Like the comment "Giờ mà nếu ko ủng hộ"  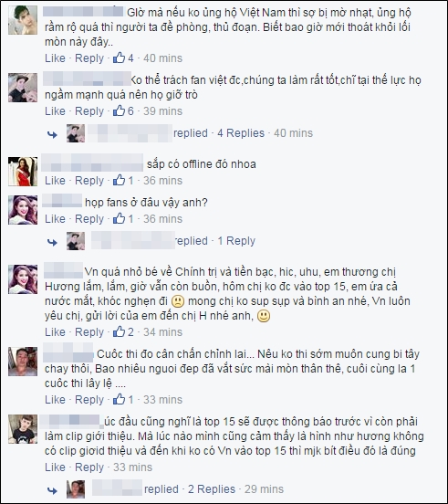pyautogui.click(x=55, y=58)
